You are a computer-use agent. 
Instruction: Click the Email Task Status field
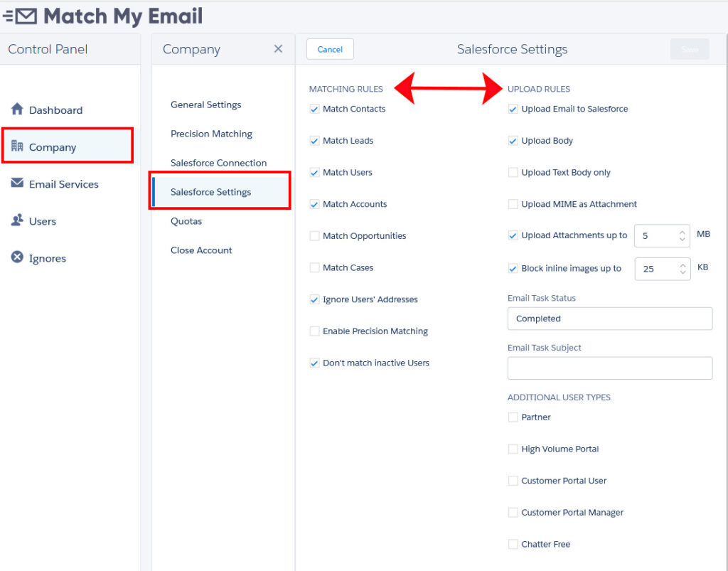(609, 319)
